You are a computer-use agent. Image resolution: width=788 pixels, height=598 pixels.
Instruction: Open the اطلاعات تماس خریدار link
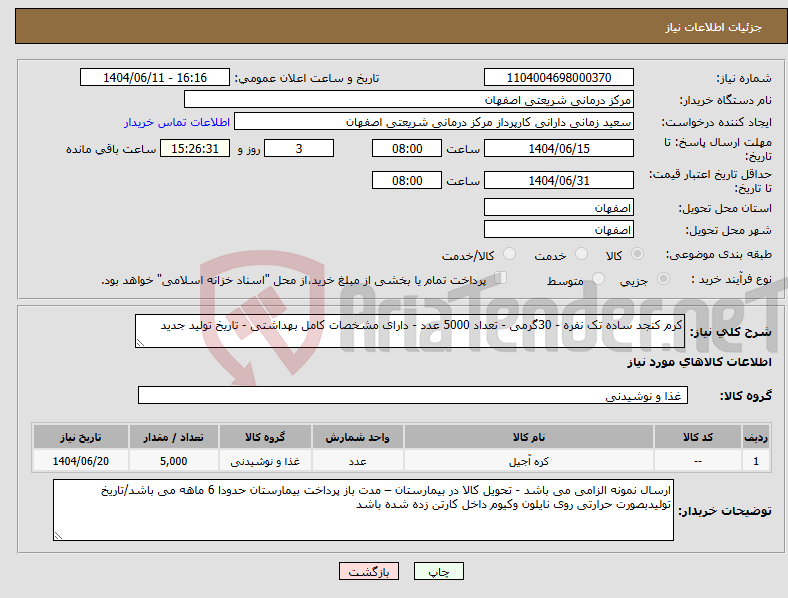[177, 122]
